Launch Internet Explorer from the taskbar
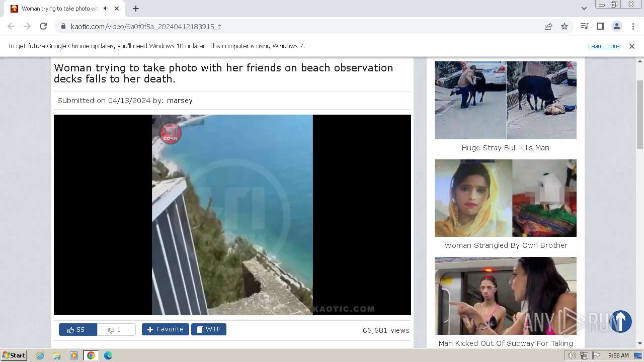This screenshot has height=362, width=644. tap(40, 355)
